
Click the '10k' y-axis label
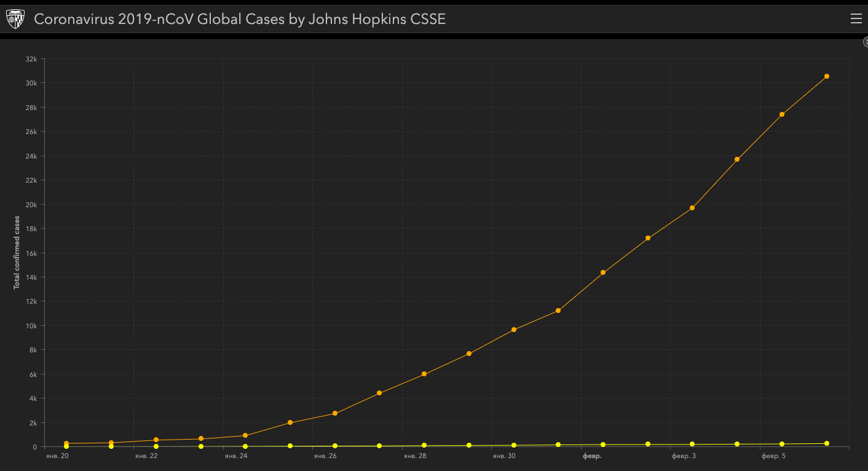click(32, 326)
